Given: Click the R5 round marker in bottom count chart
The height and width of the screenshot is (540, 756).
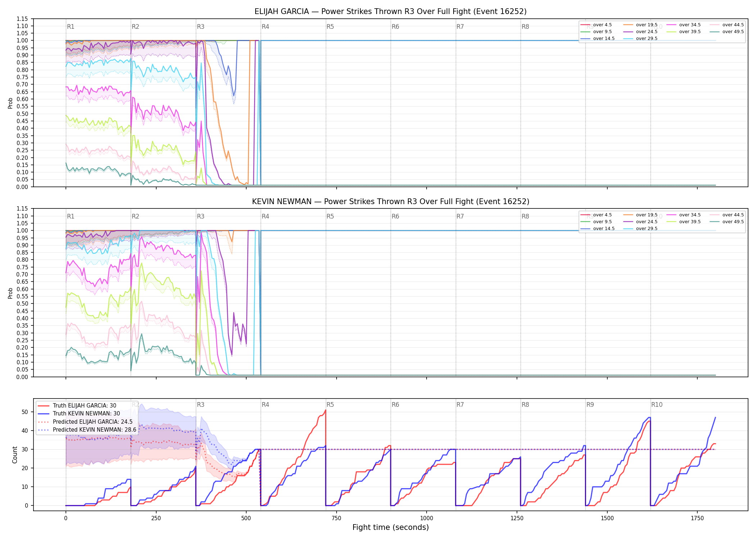Looking at the screenshot, I should click(x=330, y=405).
